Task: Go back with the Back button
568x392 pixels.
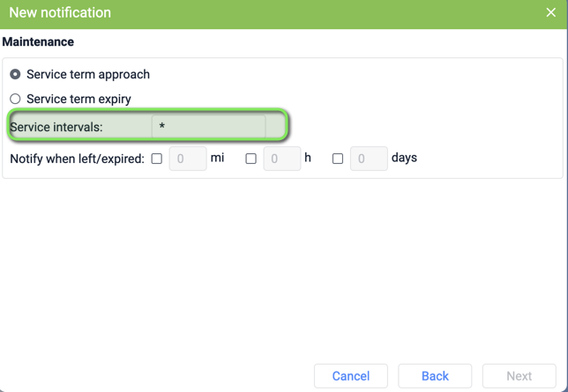Action: tap(435, 376)
